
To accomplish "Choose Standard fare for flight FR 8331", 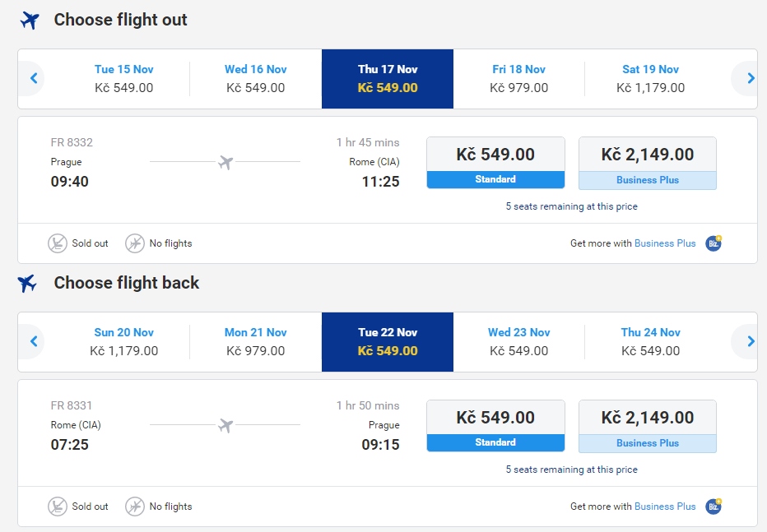I will point(495,425).
